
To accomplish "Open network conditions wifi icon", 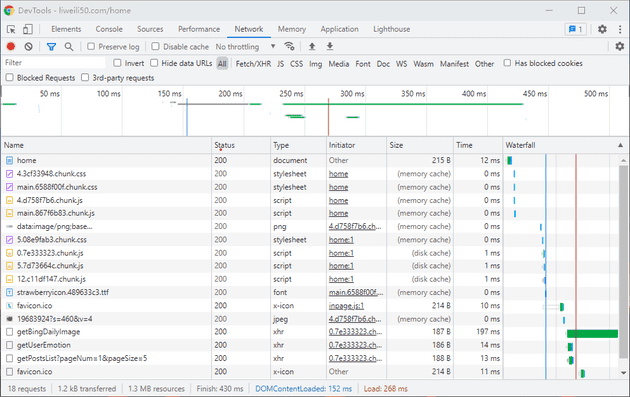I will 289,46.
